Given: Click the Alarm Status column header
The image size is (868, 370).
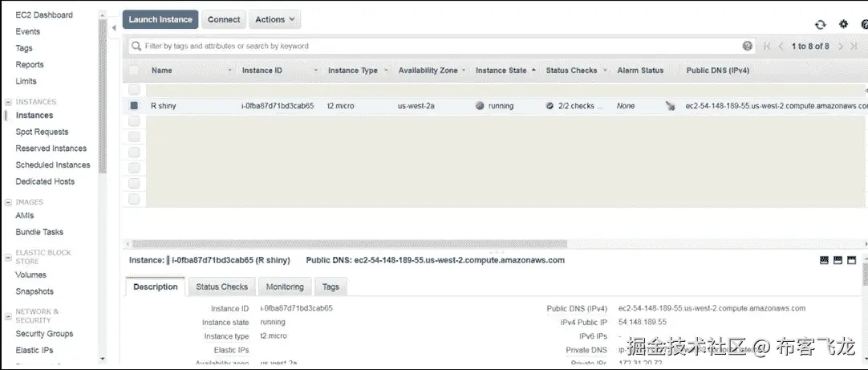Looking at the screenshot, I should [640, 71].
